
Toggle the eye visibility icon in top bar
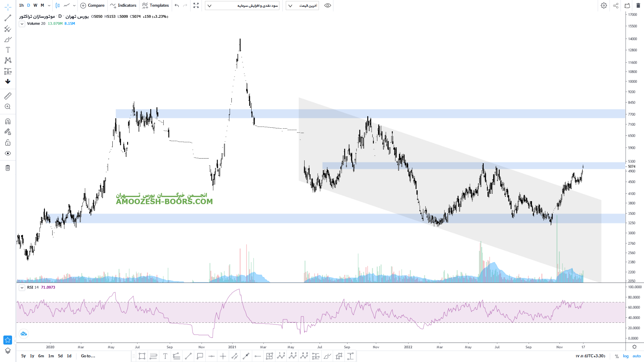pyautogui.click(x=328, y=5)
